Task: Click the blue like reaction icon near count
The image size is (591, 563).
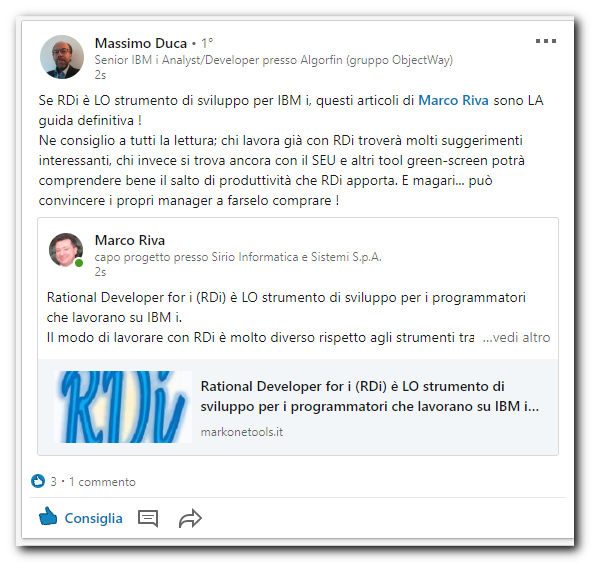Action: click(x=38, y=481)
